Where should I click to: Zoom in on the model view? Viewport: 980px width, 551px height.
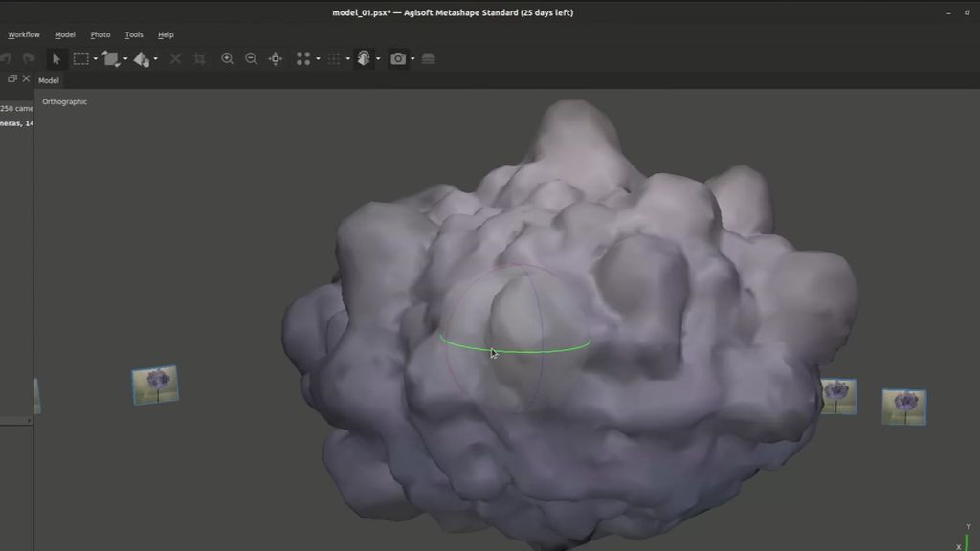228,59
